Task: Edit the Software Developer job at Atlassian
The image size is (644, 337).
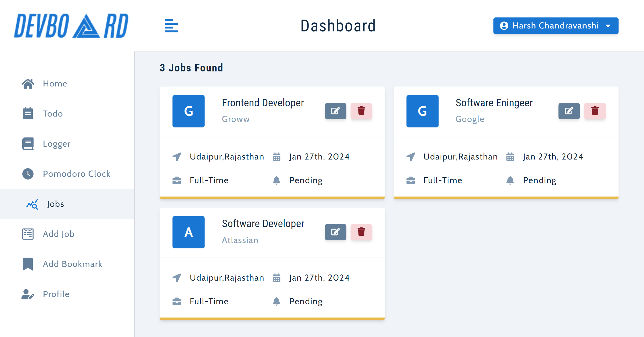Action: (x=335, y=232)
